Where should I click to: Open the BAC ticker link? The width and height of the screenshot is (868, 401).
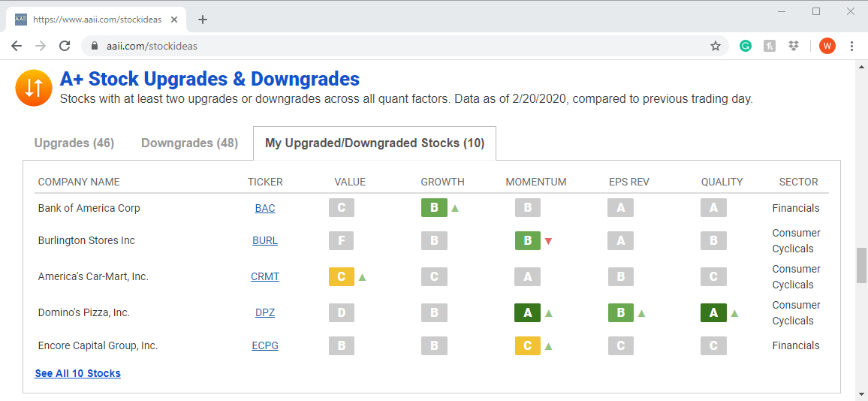pyautogui.click(x=265, y=208)
